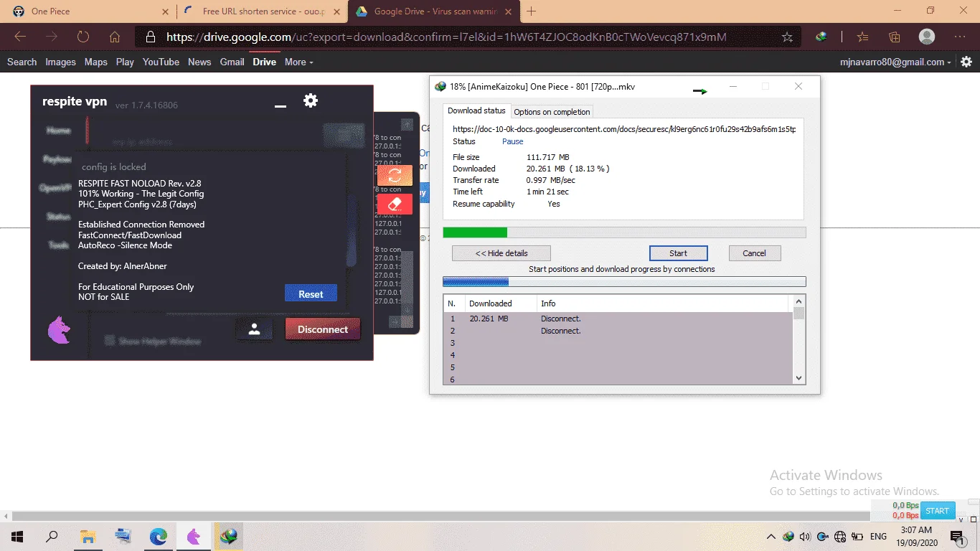Go back in the browser
The height and width of the screenshot is (551, 980).
(x=20, y=37)
